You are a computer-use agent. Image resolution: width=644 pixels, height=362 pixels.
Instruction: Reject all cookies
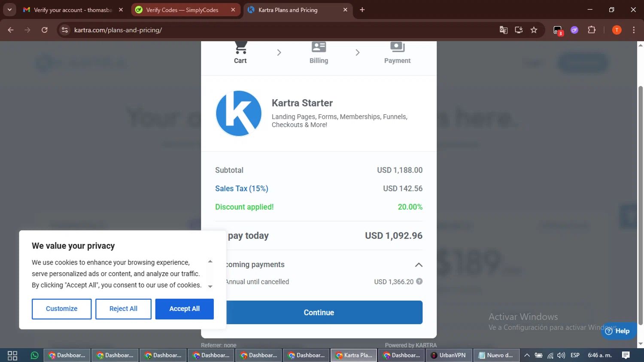[x=123, y=309]
